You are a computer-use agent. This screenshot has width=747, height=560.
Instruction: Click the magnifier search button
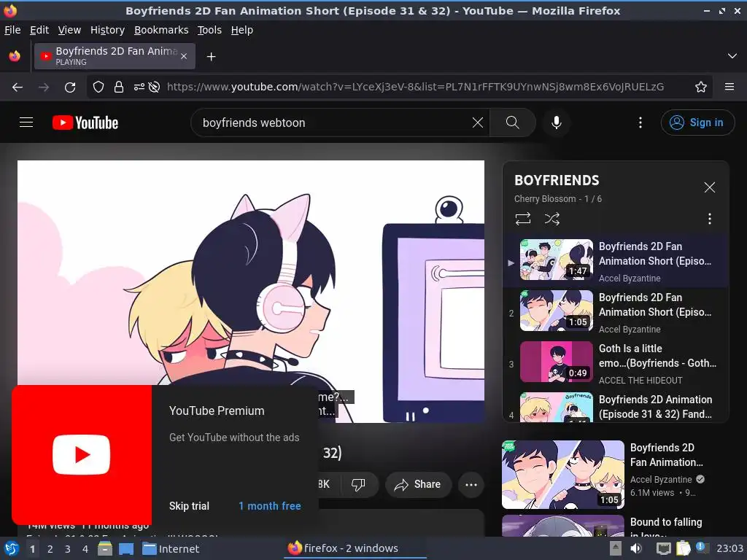[x=513, y=122]
